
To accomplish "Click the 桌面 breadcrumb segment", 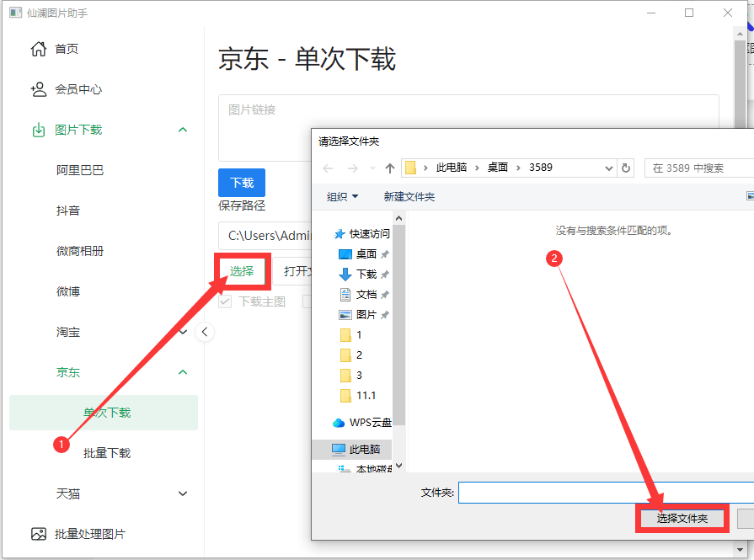I will click(498, 168).
